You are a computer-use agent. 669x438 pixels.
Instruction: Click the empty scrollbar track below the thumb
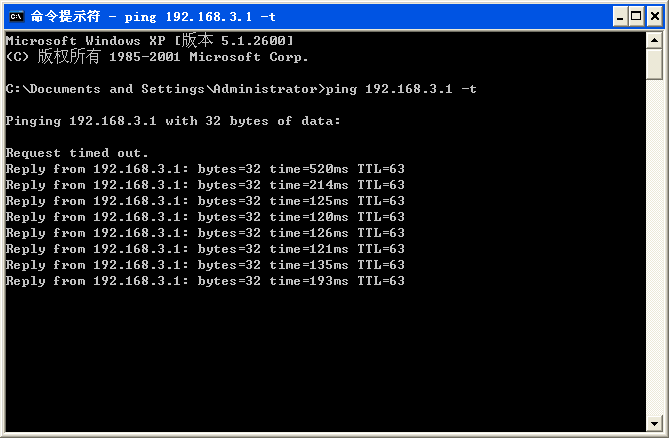(654, 250)
